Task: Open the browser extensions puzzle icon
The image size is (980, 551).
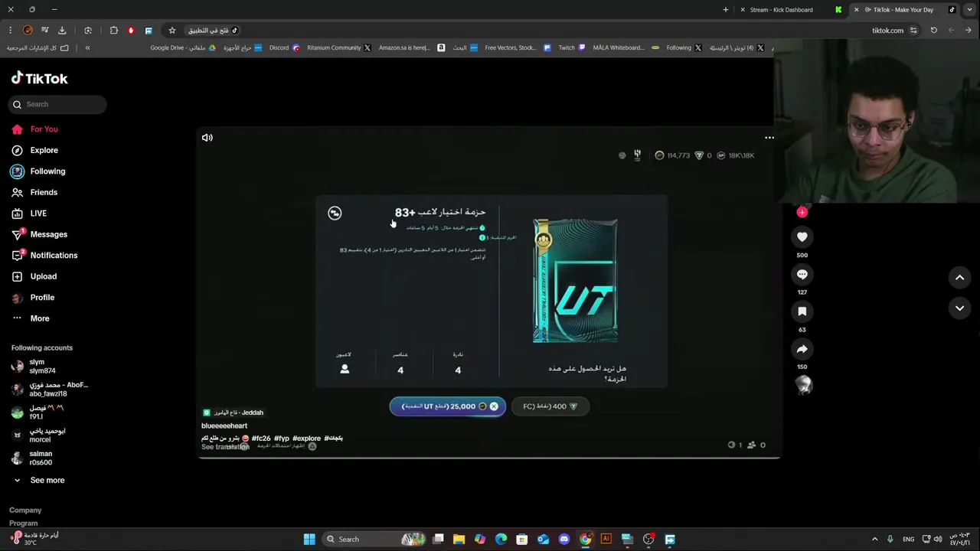Action: point(114,31)
